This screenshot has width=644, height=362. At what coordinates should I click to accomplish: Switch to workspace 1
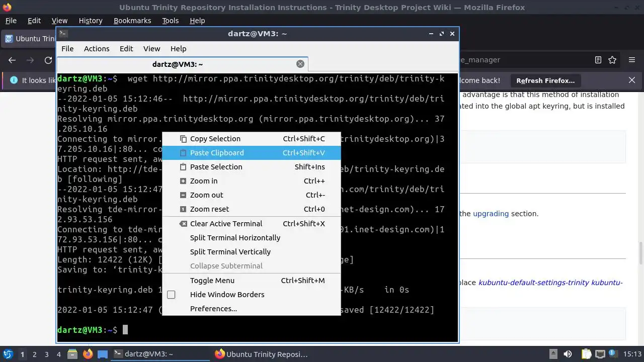click(x=22, y=354)
